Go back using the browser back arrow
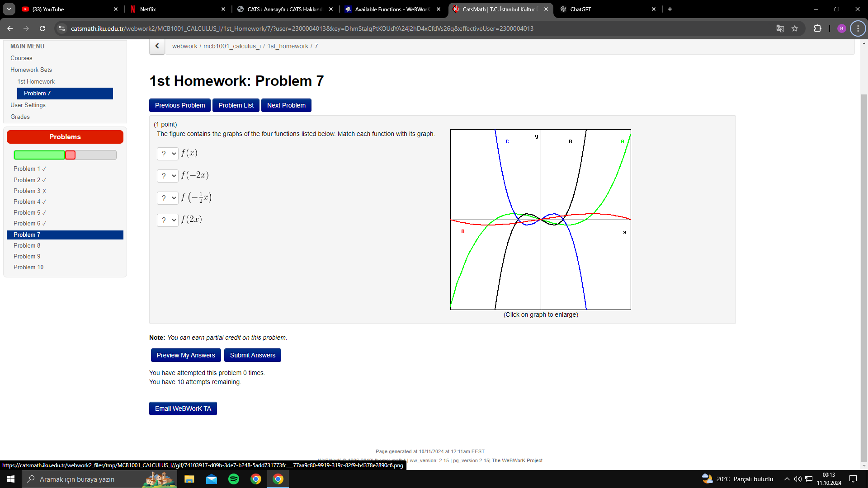 tap(10, 28)
